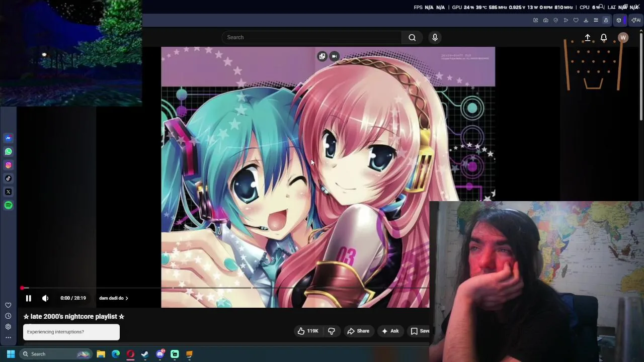The width and height of the screenshot is (644, 362).
Task: Open the Opera AI button
Action: pyautogui.click(x=636, y=20)
